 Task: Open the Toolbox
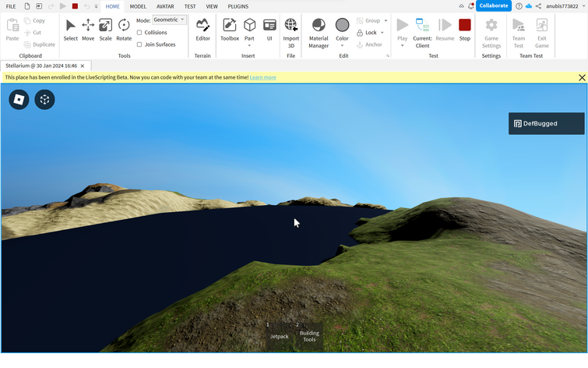(x=230, y=30)
